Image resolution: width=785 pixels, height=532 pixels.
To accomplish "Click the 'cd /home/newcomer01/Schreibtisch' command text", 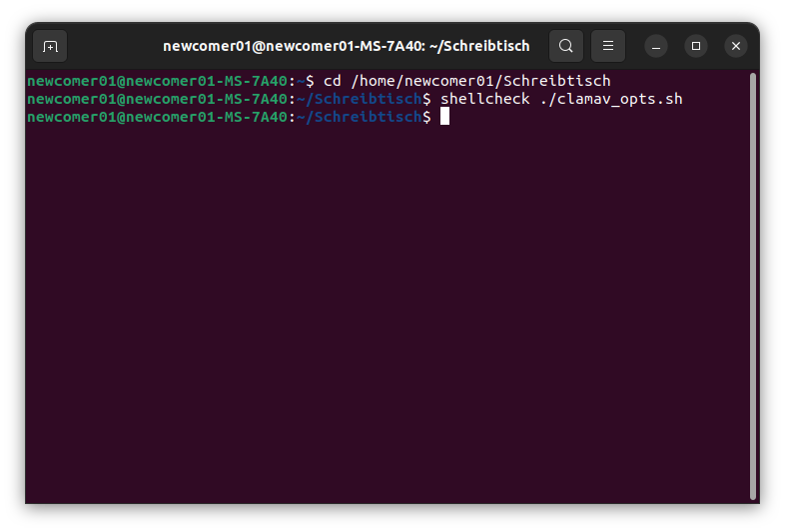I will pos(467,81).
